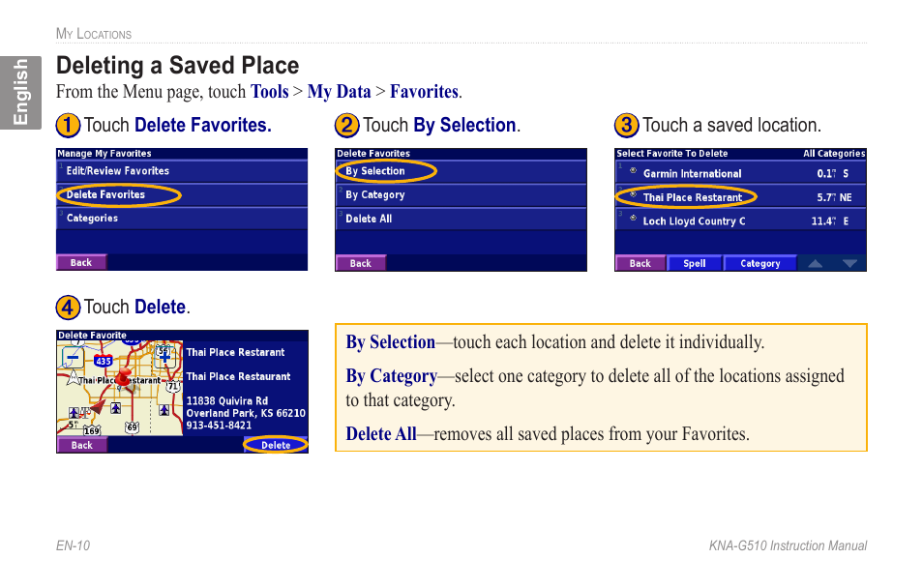Click the scroll up arrow in favorites list
The image size is (923, 588).
(x=816, y=263)
